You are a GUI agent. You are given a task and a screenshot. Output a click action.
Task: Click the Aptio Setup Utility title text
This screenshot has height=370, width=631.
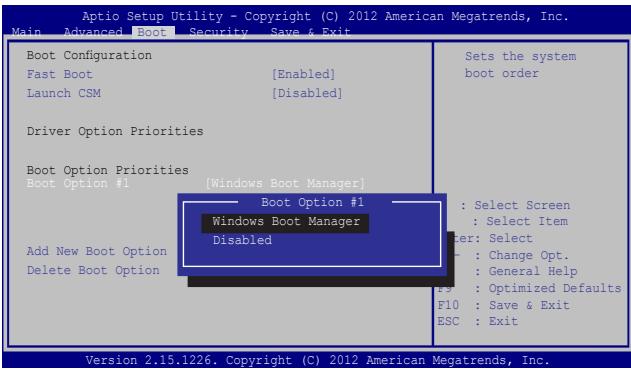click(x=325, y=17)
